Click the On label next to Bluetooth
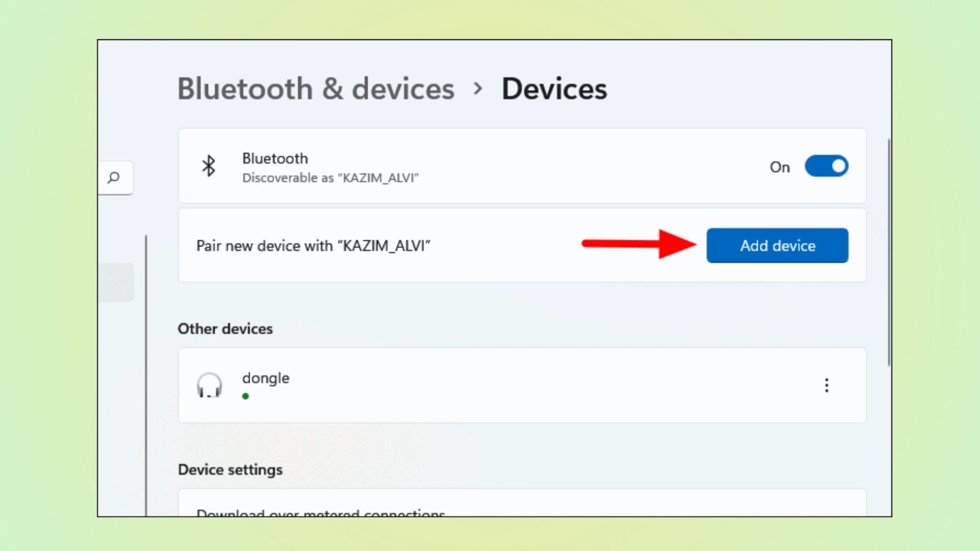The width and height of the screenshot is (980, 551). pos(780,167)
